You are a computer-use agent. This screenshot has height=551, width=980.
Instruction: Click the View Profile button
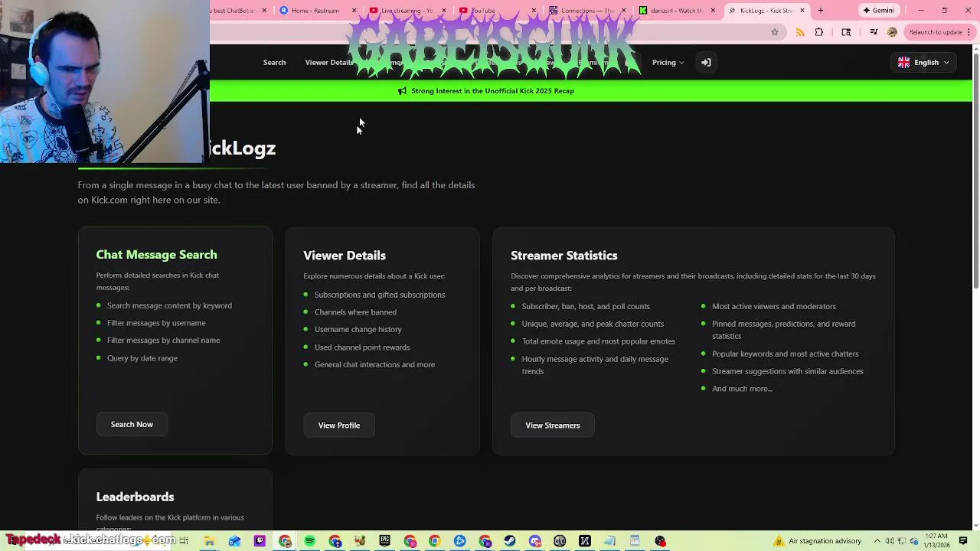[x=338, y=425]
